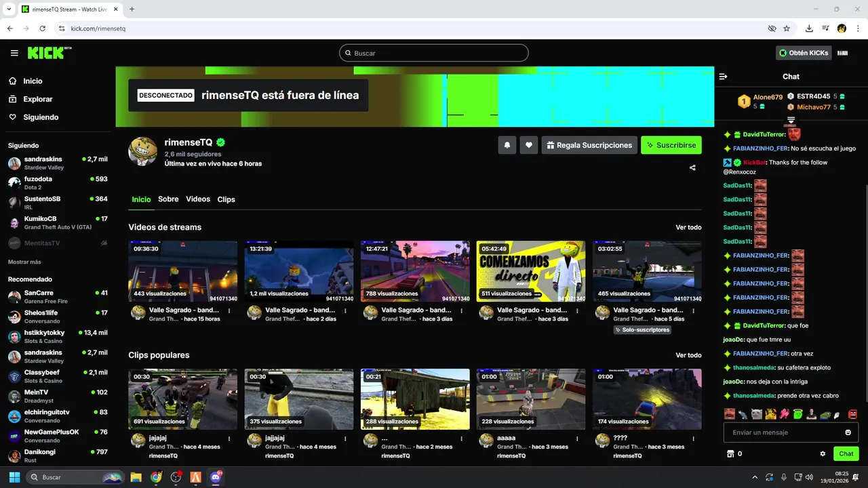Image resolution: width=868 pixels, height=488 pixels.
Task: Open the 09:36:30 stream video thumbnail
Action: click(183, 271)
